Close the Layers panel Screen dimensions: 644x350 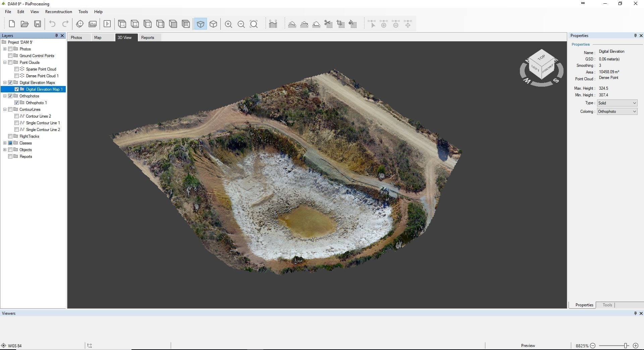62,35
